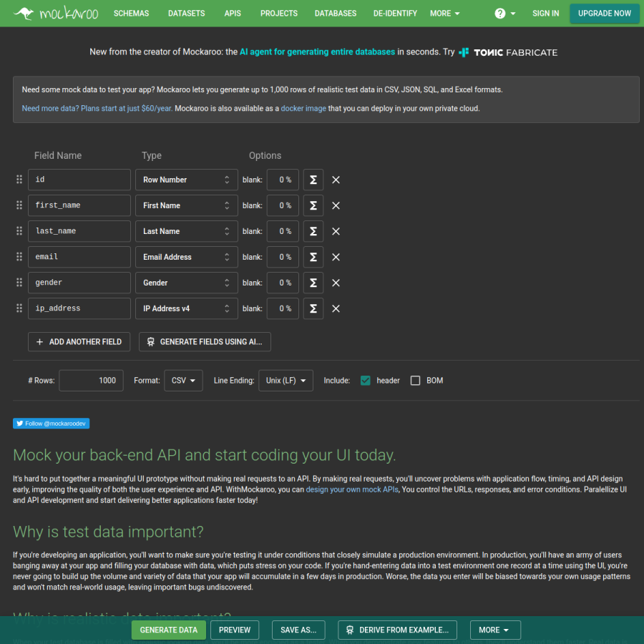Click DERIVE FROM EXAMPLE button

(x=397, y=630)
